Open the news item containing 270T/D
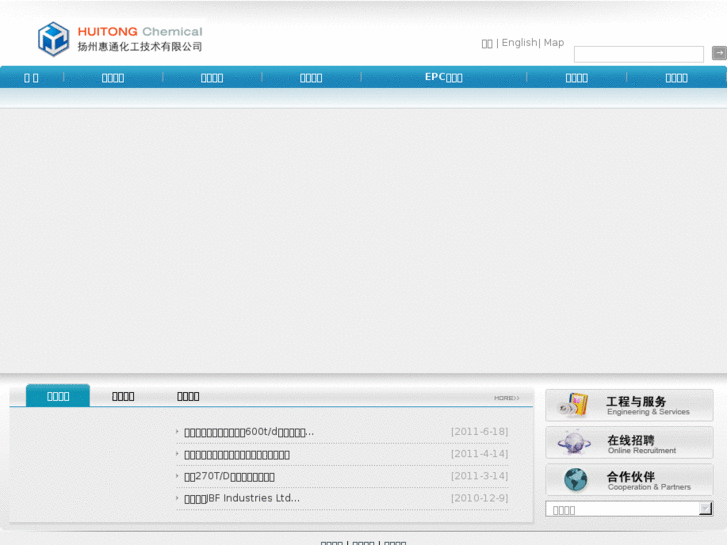727x545 pixels. [230, 476]
